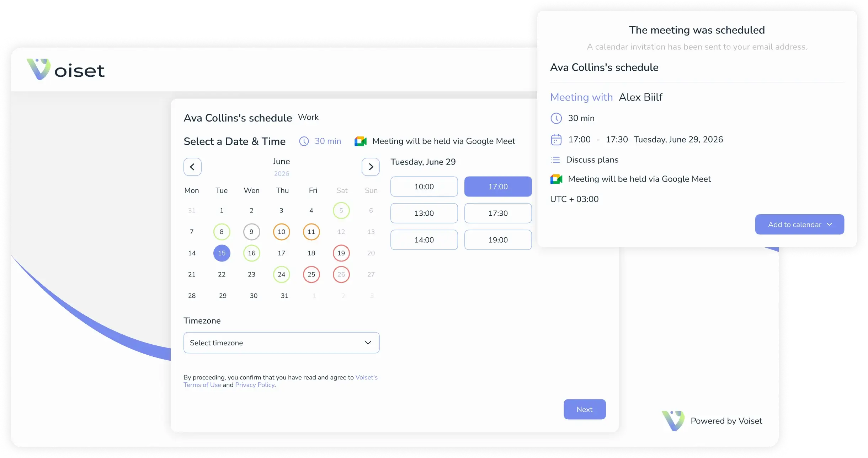Select the 13:00 time slot
The image size is (868, 458).
[424, 213]
